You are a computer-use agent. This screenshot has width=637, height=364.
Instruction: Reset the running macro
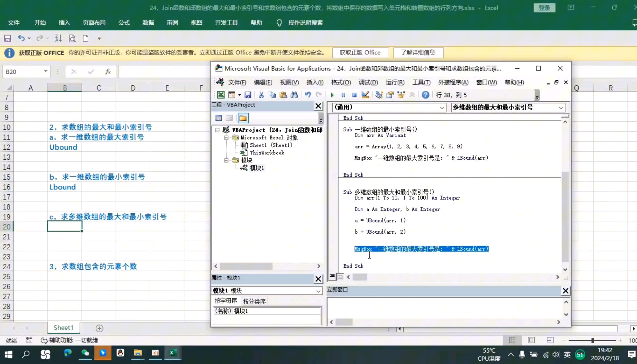pyautogui.click(x=354, y=95)
